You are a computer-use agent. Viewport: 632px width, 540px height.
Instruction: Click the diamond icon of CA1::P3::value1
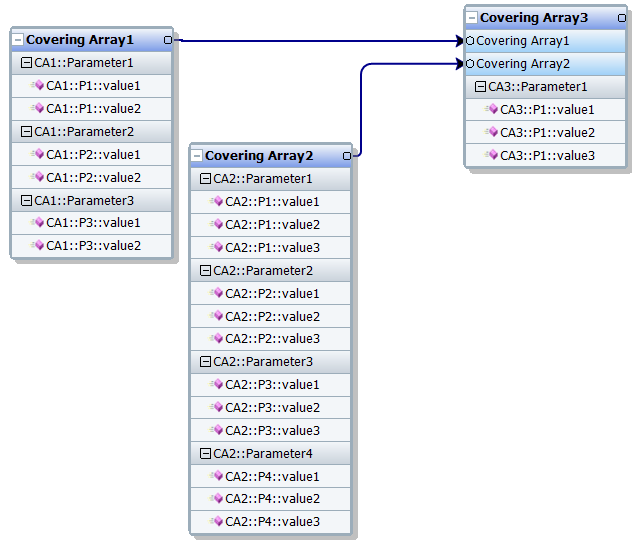(x=38, y=222)
